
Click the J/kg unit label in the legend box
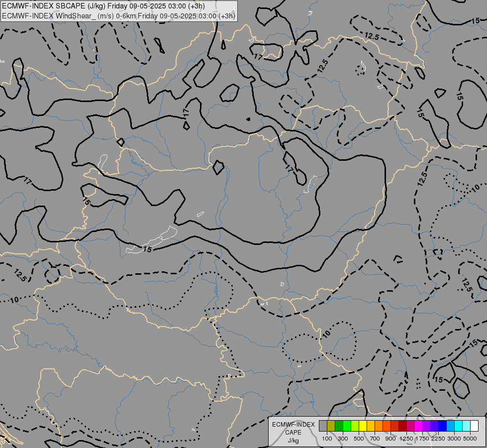coord(293,441)
